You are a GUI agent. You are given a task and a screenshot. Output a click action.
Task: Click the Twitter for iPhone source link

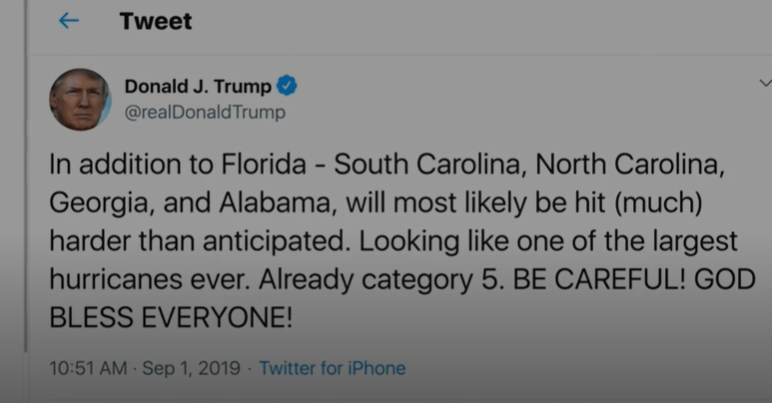click(x=332, y=368)
